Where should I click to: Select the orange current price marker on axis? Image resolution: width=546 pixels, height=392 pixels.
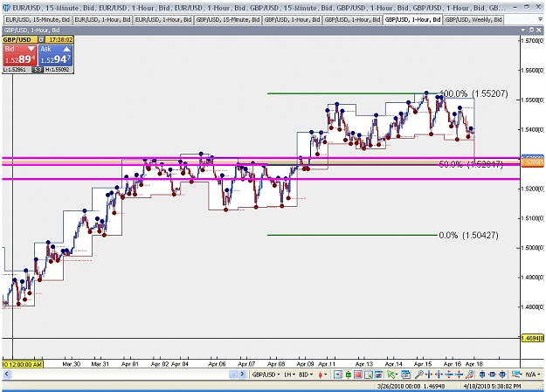click(x=532, y=162)
